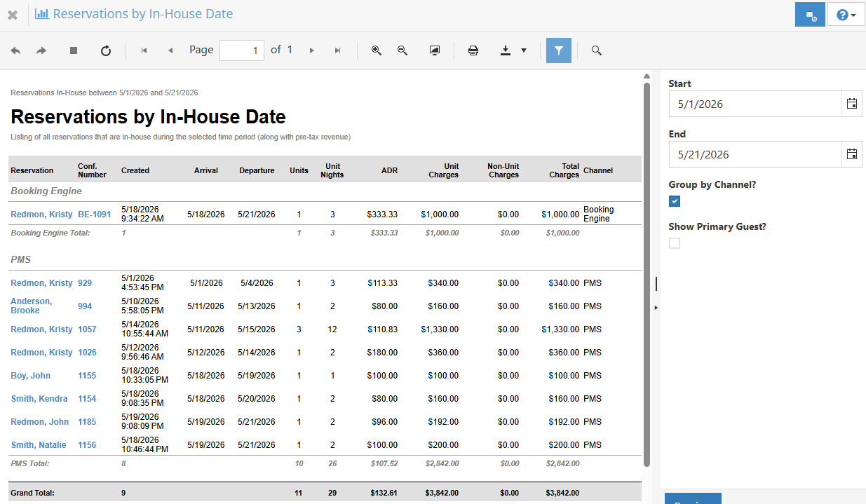
Task: Open confirmation number 929
Action: [x=85, y=283]
